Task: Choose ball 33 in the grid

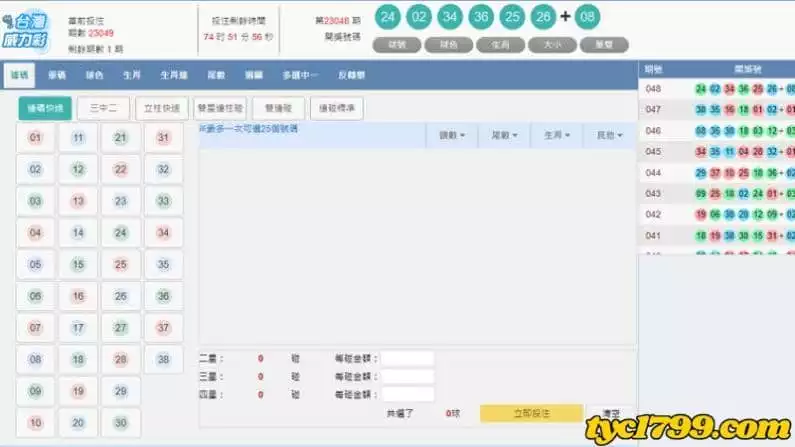Action: tap(163, 201)
